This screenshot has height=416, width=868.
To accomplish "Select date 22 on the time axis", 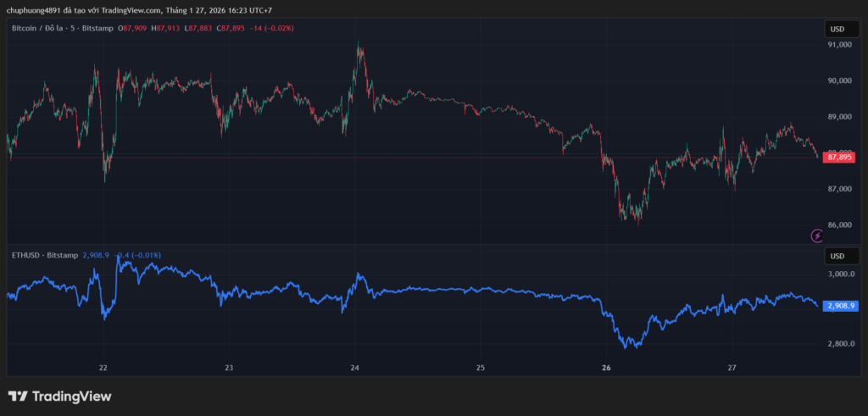I will pyautogui.click(x=103, y=369).
